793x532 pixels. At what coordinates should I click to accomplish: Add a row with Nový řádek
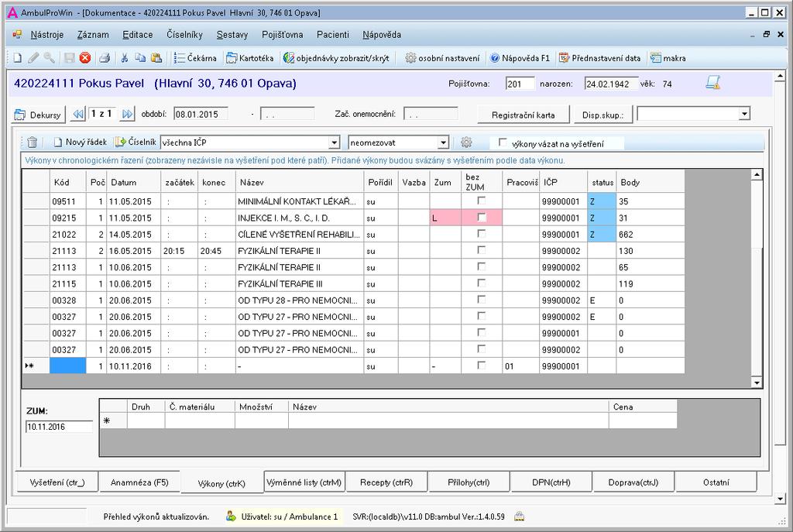pos(81,142)
